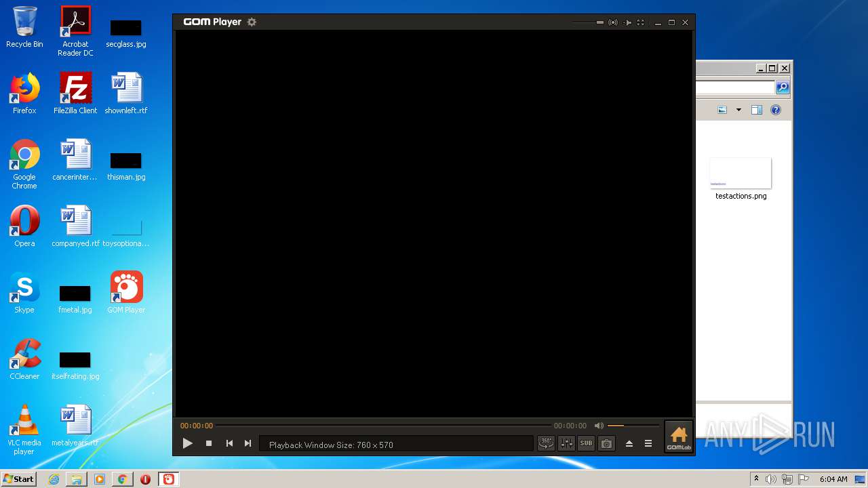Screen dimensions: 868x488
Task: Click the total duration time display
Action: point(570,426)
